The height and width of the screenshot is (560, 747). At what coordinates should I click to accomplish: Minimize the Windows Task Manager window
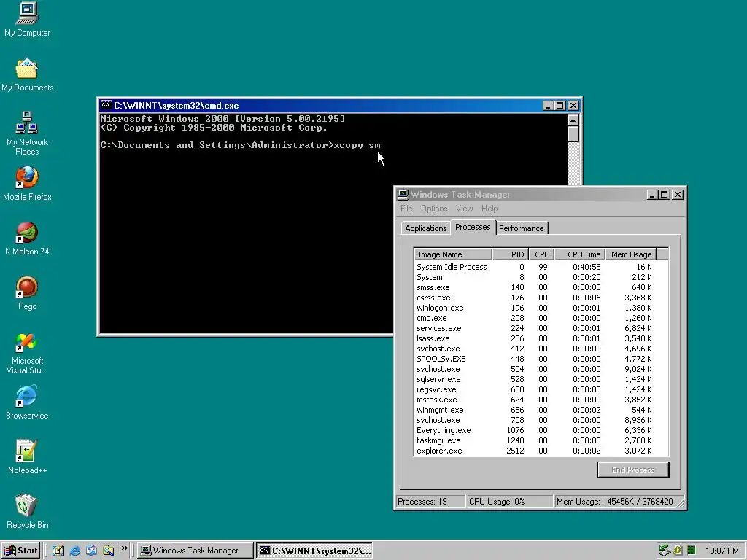(652, 194)
